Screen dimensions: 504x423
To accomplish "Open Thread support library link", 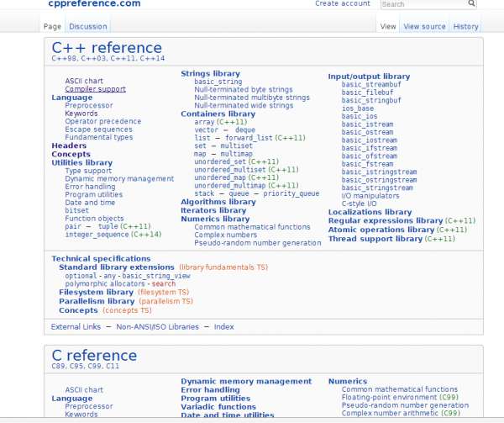I will coord(375,239).
